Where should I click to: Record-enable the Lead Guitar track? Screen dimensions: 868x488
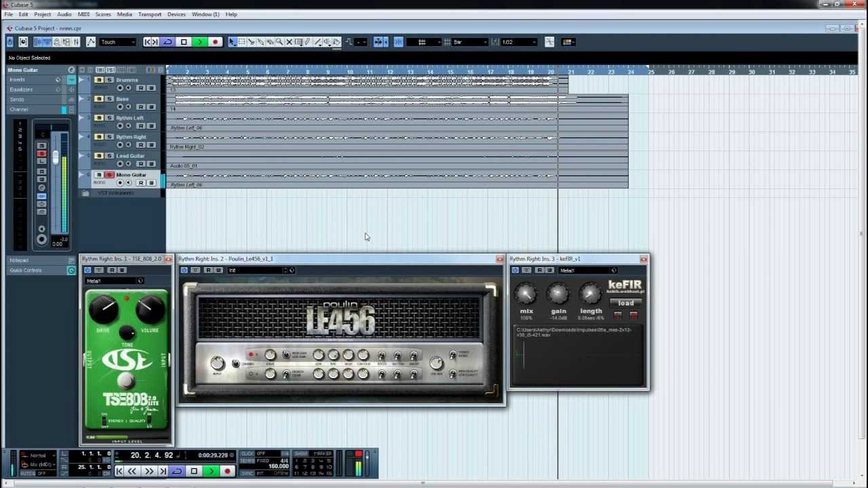point(120,163)
